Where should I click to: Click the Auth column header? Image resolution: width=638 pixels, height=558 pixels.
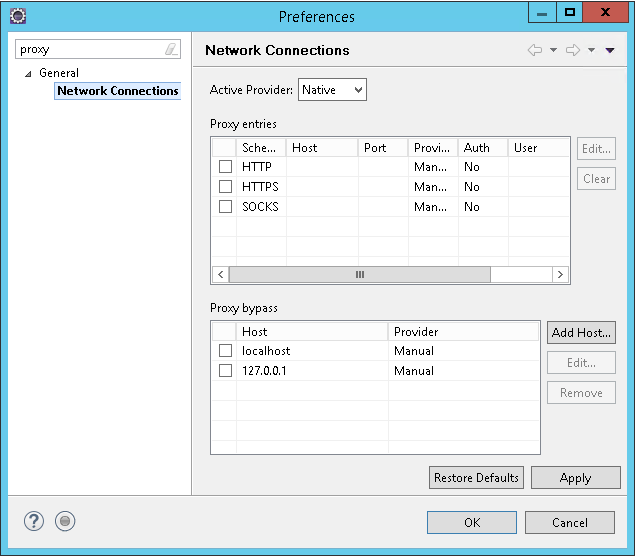pyautogui.click(x=483, y=148)
